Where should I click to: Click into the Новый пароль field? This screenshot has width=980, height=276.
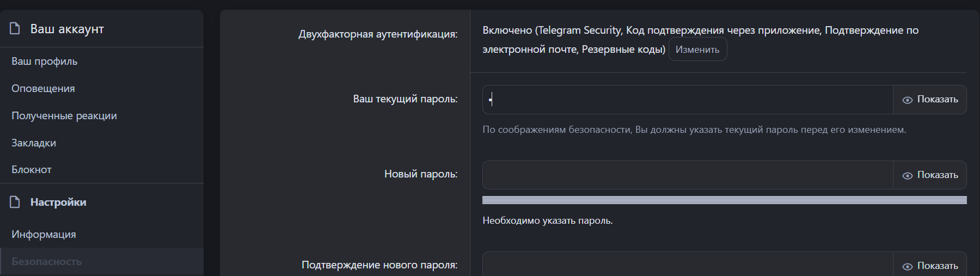(x=687, y=175)
